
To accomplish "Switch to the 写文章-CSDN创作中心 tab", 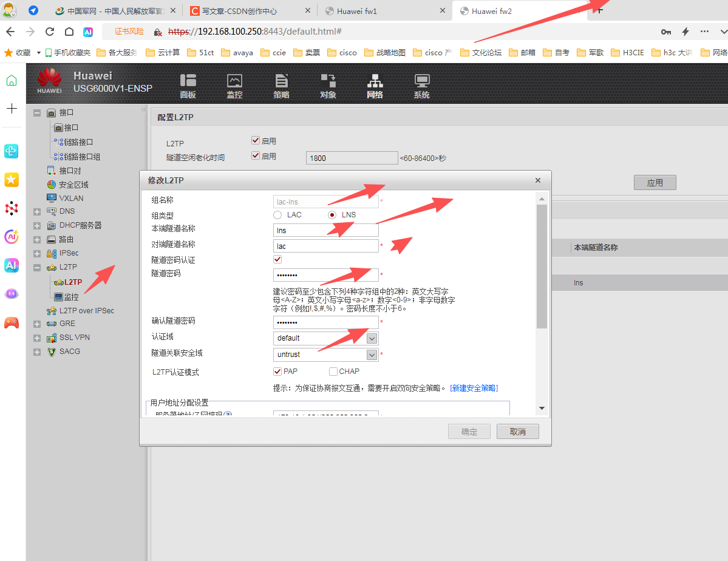I will point(250,11).
